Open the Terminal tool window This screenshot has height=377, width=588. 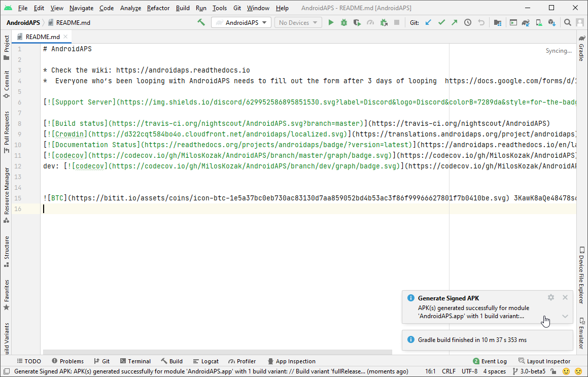pos(135,361)
